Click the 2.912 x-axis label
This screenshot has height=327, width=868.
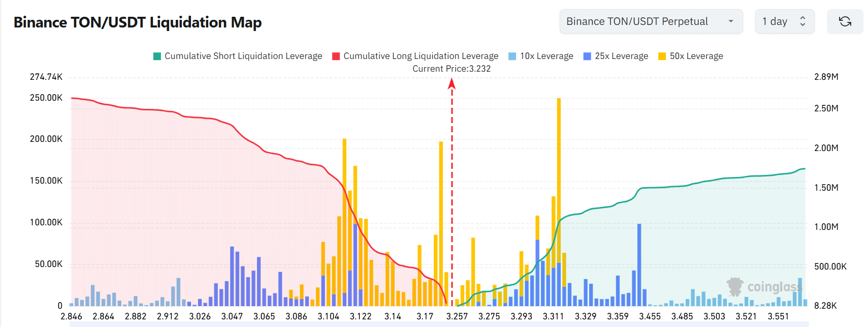[168, 316]
